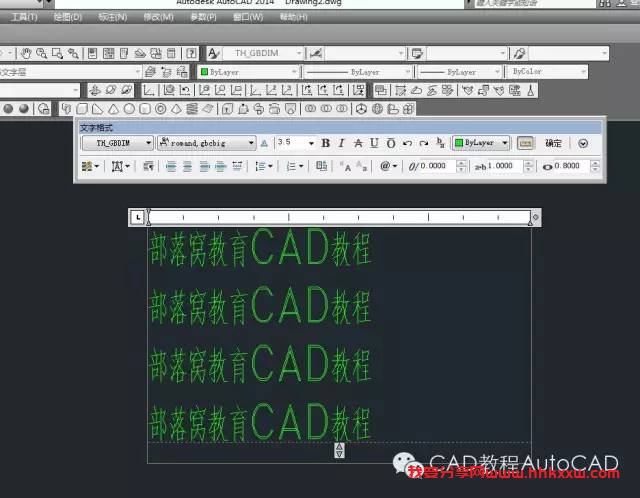Toggle Annotative text button
The image size is (640, 498).
264,143
